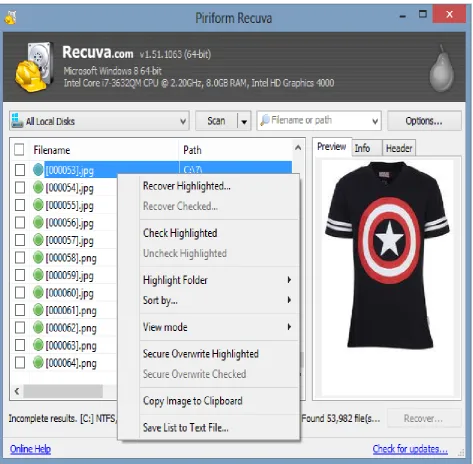
Task: Select the [000060].jpg filename row
Action: 70,293
